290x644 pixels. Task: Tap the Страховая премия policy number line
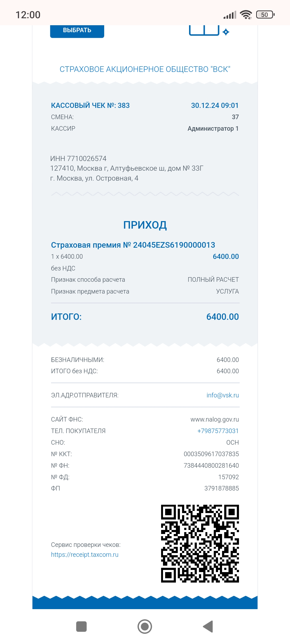[133, 245]
